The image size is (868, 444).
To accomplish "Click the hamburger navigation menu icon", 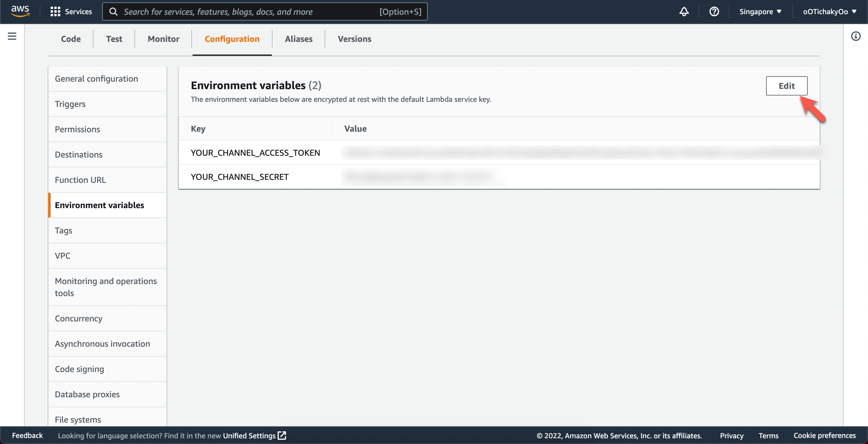I will point(12,36).
